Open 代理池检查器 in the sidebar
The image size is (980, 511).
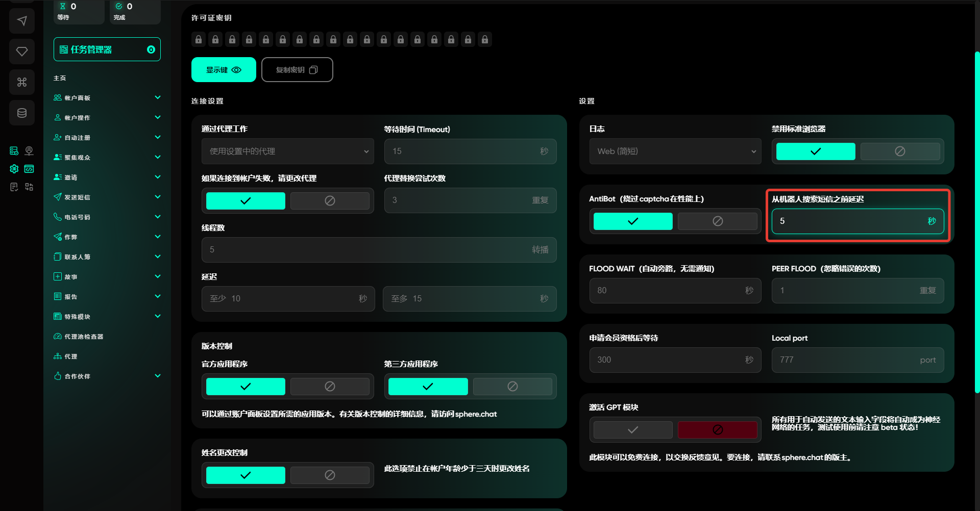[84, 337]
